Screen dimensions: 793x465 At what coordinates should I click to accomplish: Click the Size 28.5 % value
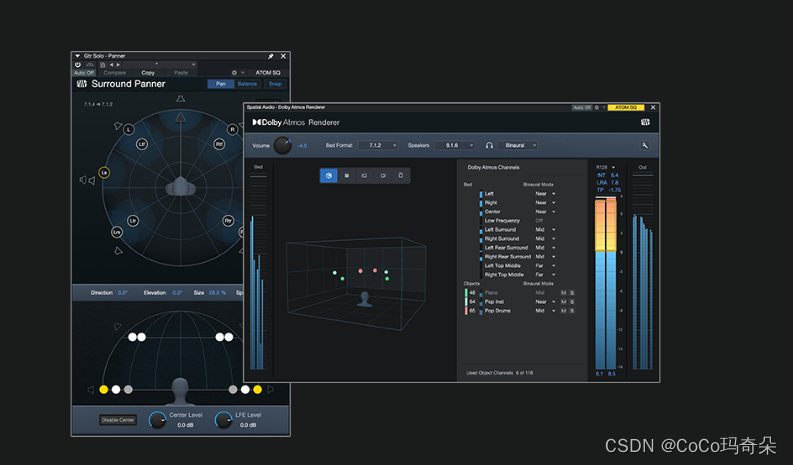(217, 293)
